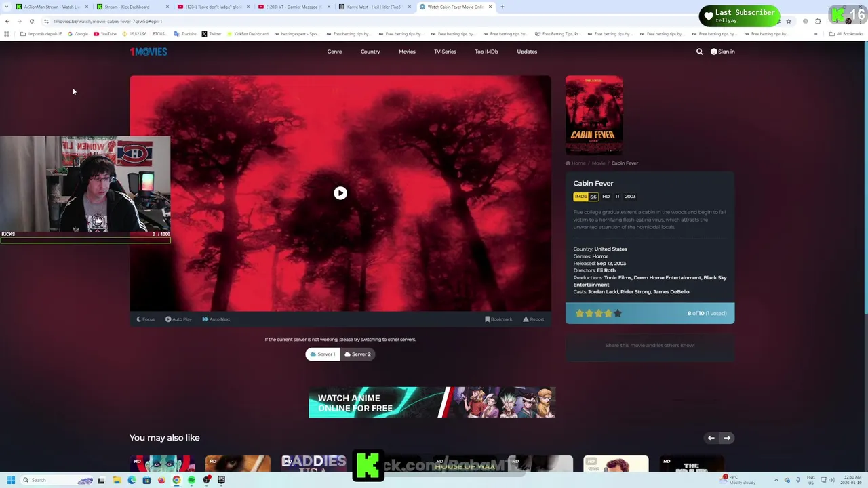Image resolution: width=868 pixels, height=488 pixels.
Task: Open the Cabin Fever poster thumbnail
Action: coord(594,115)
